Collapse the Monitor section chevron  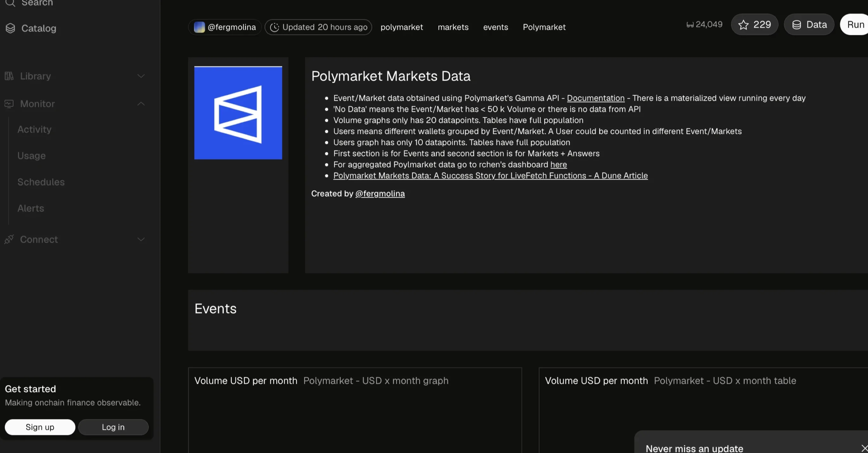point(141,104)
